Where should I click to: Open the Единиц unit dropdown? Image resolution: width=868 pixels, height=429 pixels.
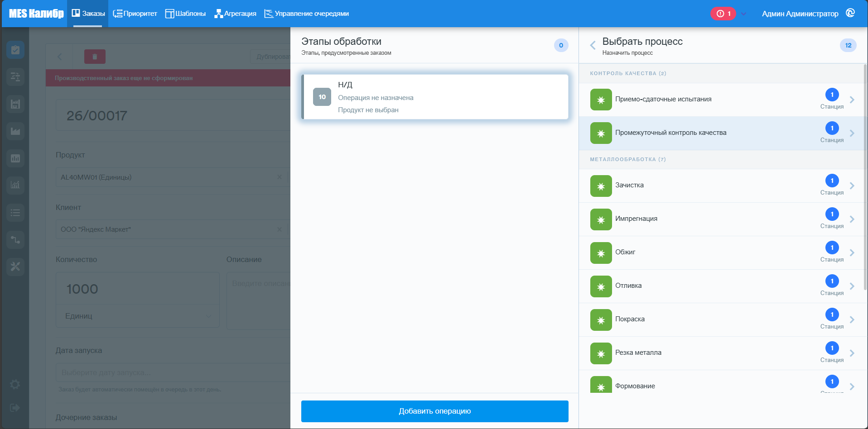click(x=138, y=316)
